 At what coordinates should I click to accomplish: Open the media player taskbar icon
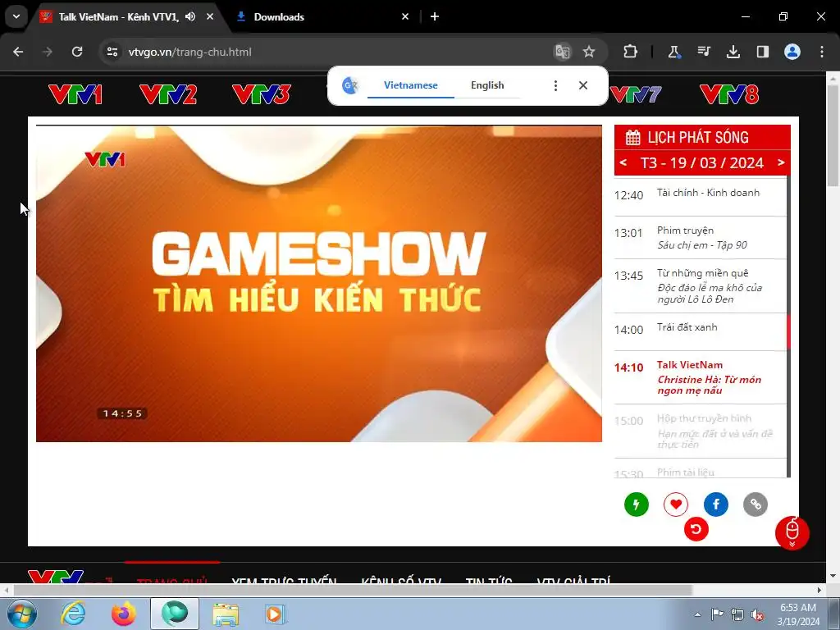click(x=276, y=614)
